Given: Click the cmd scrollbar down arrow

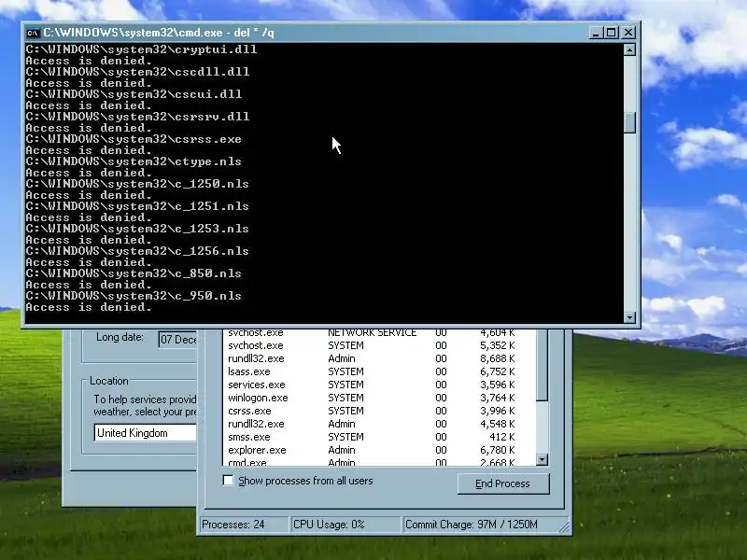Looking at the screenshot, I should coord(629,317).
